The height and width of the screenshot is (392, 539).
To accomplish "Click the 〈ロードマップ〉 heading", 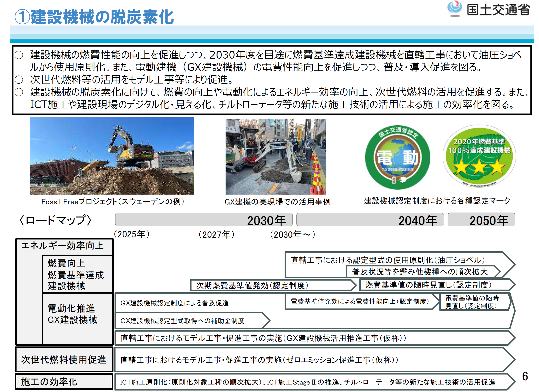I will click(55, 220).
